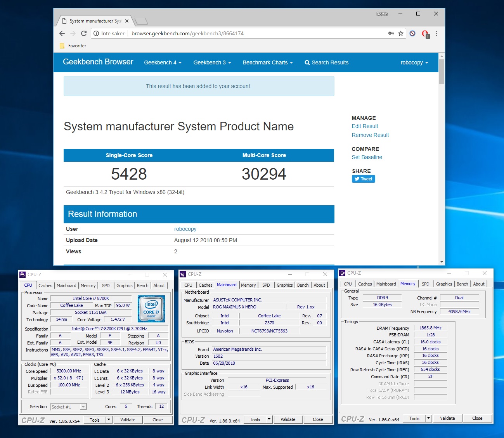Image resolution: width=504 pixels, height=438 pixels.
Task: Click NB Frequency 4398.9 MHz value
Action: 459,312
